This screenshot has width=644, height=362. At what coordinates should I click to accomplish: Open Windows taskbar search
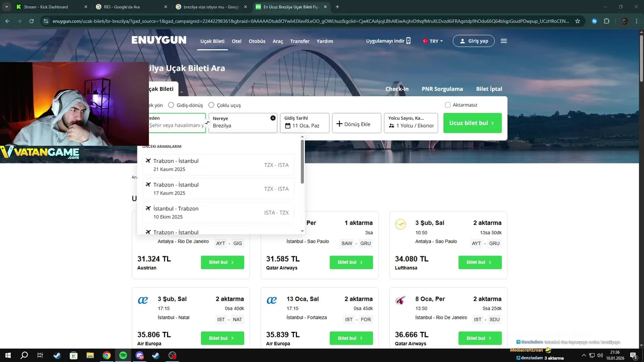[x=24, y=355]
